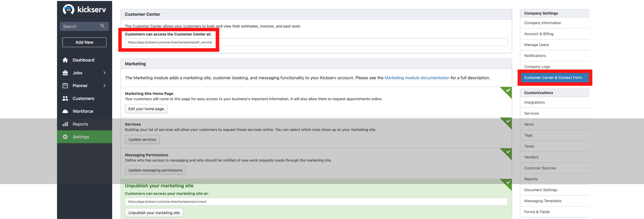Viewport: 644px width, 219px height.
Task: Open Reports in the left sidebar
Action: point(84,124)
